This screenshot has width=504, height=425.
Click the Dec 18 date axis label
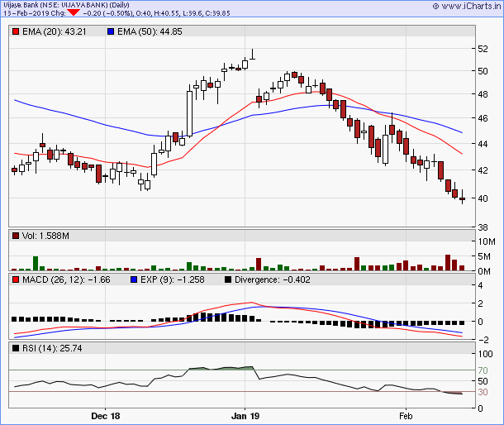tap(106, 416)
